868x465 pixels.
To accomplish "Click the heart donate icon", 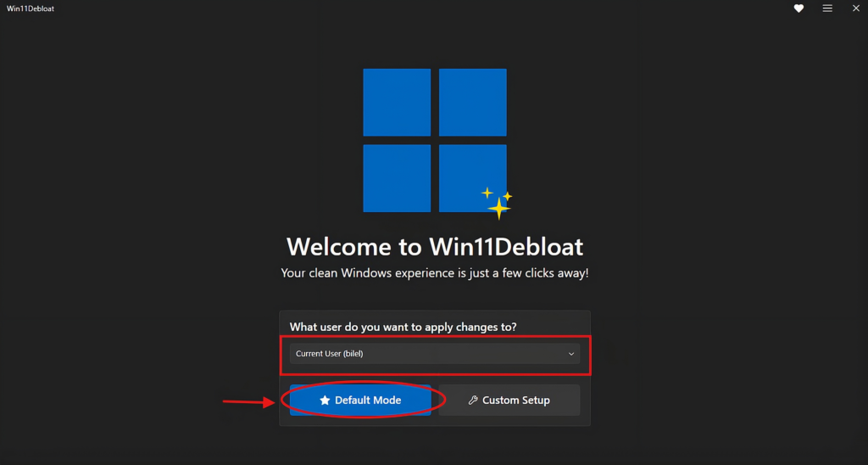I will (798, 8).
